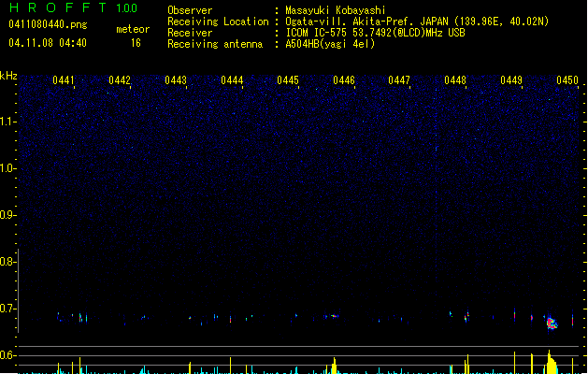Click the 0449 time marker
The image size is (588, 374).
[511, 80]
